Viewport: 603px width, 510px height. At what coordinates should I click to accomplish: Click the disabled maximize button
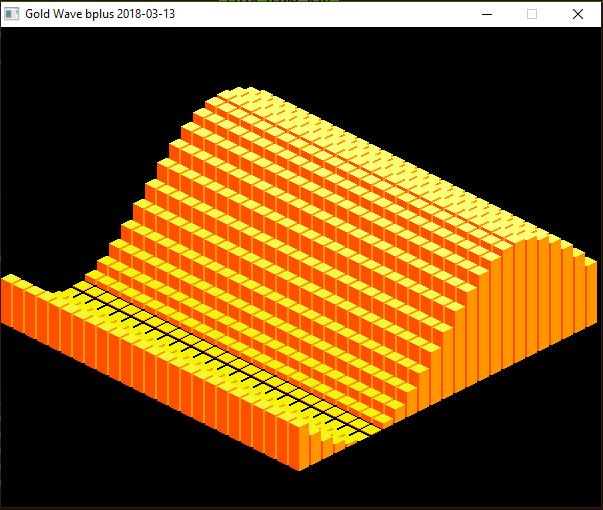tap(532, 14)
